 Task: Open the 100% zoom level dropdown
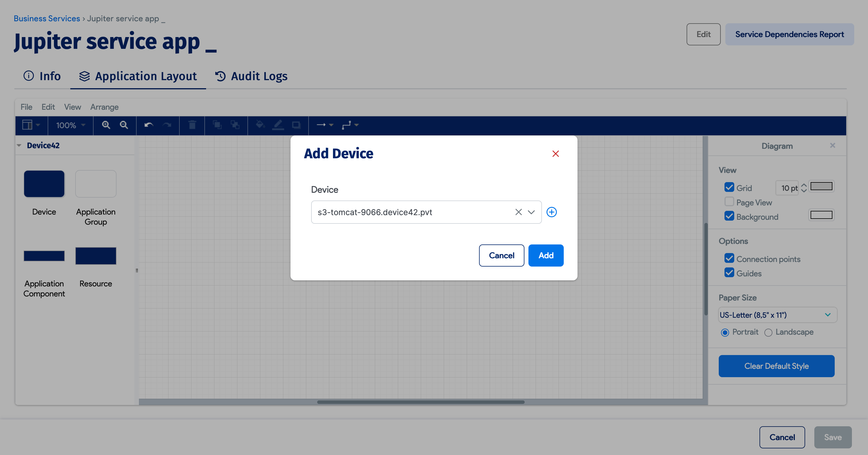pos(70,126)
